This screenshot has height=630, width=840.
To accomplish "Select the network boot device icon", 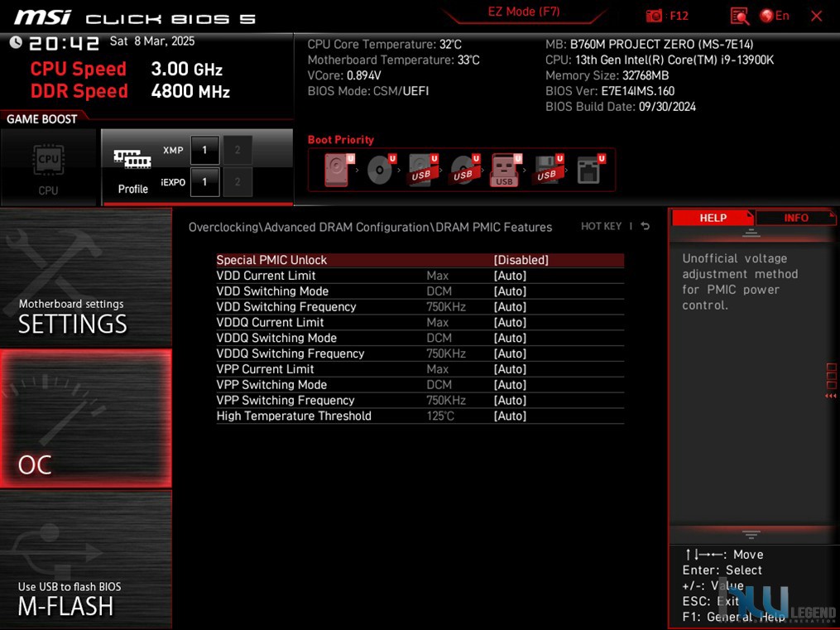I will pos(590,170).
